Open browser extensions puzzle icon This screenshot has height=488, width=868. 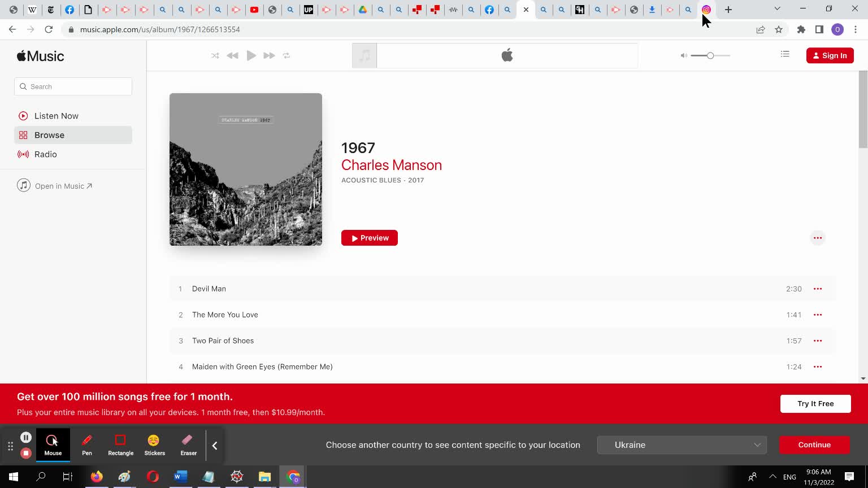(x=801, y=29)
